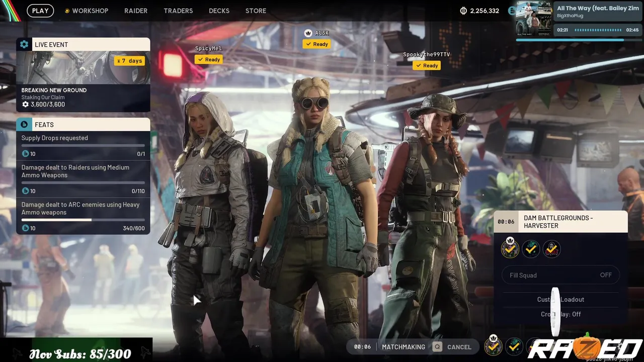Click the green avatar in the bottom bar
The height and width of the screenshot is (362, 644).
point(514,346)
